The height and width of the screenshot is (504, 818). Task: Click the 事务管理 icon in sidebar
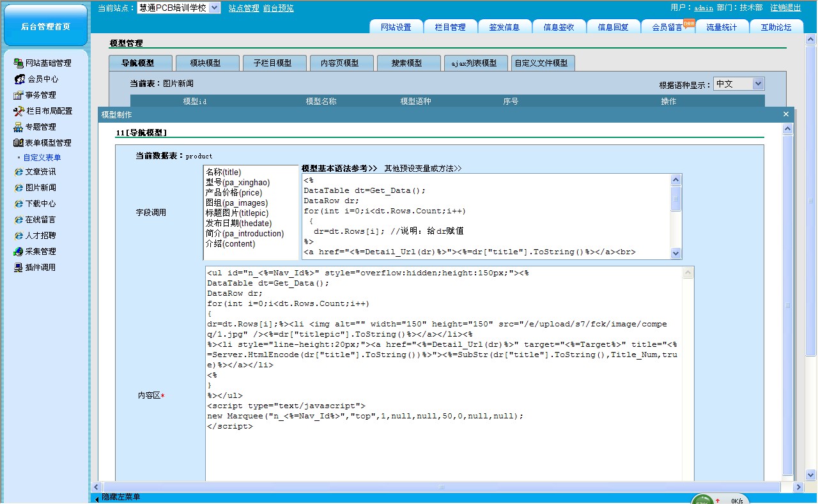tap(19, 95)
